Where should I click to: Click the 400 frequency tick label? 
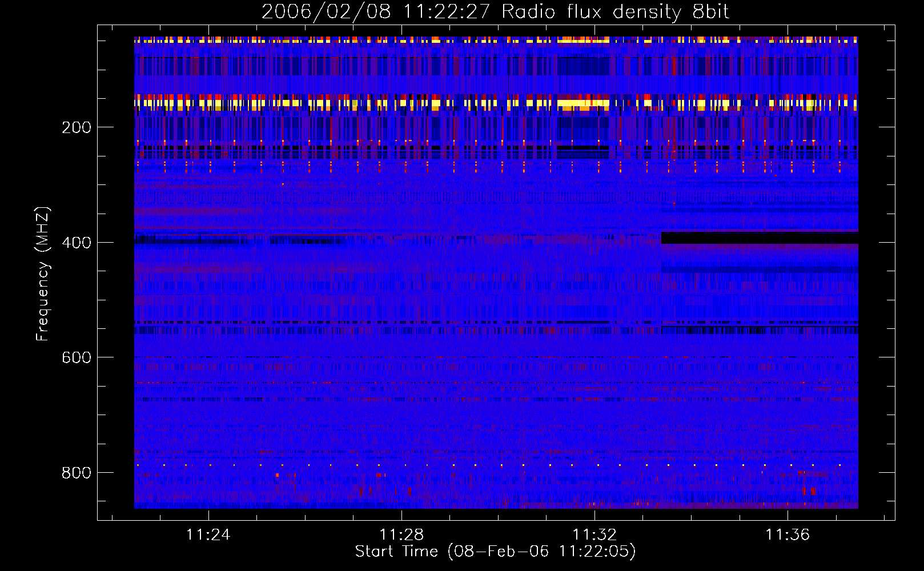[77, 243]
